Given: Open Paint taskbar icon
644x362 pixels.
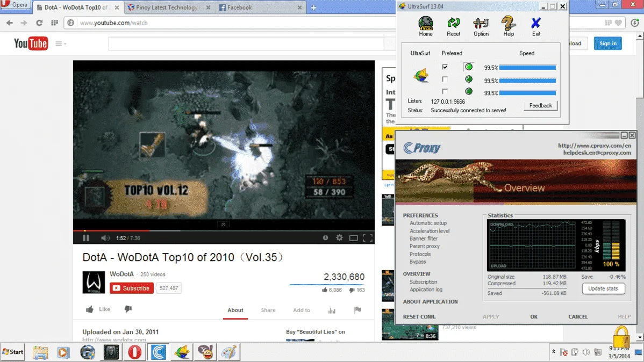Looking at the screenshot, I should click(x=229, y=352).
